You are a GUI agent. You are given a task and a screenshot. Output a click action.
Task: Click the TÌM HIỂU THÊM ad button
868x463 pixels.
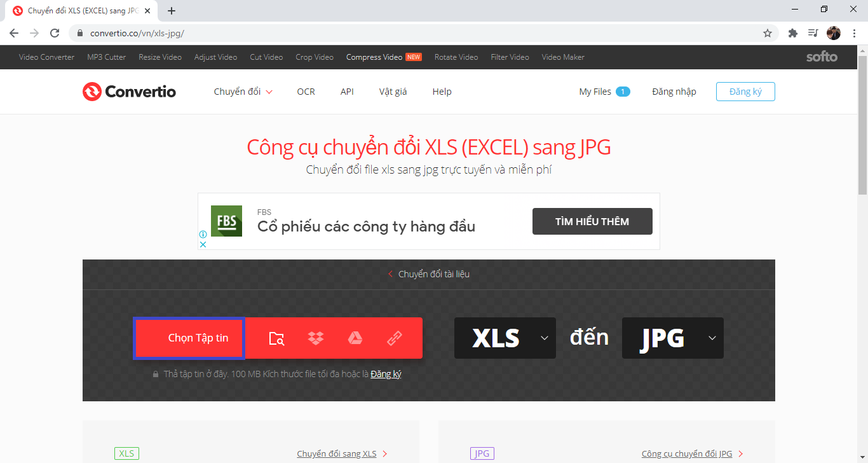pos(592,221)
